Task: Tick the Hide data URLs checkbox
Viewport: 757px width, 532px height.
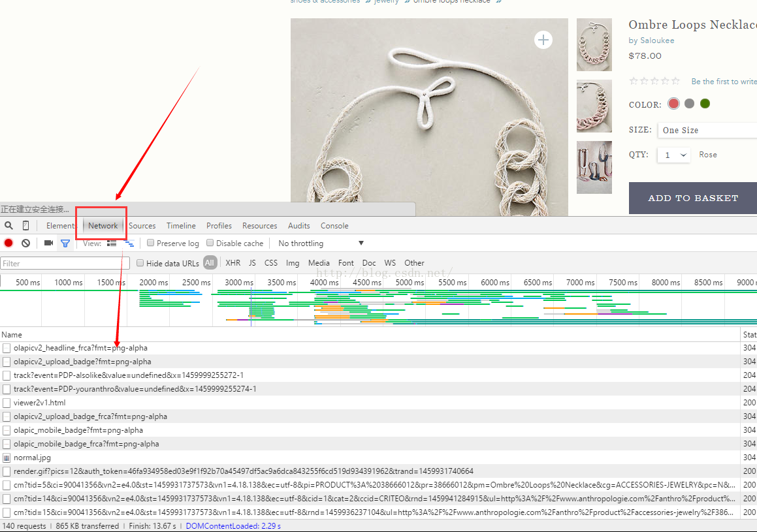Action: [x=140, y=263]
